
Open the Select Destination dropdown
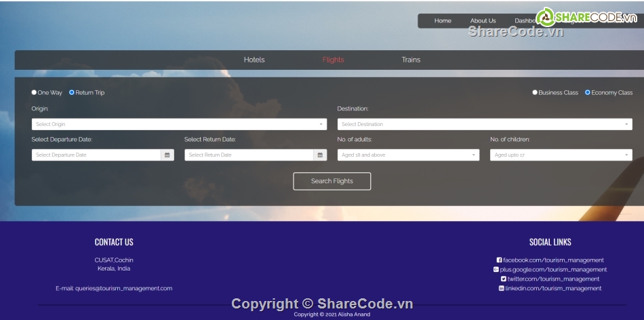click(x=485, y=125)
